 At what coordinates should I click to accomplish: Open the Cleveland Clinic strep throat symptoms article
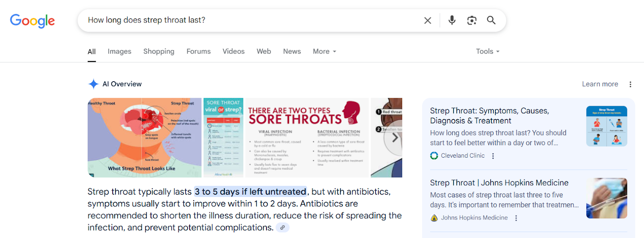(489, 116)
